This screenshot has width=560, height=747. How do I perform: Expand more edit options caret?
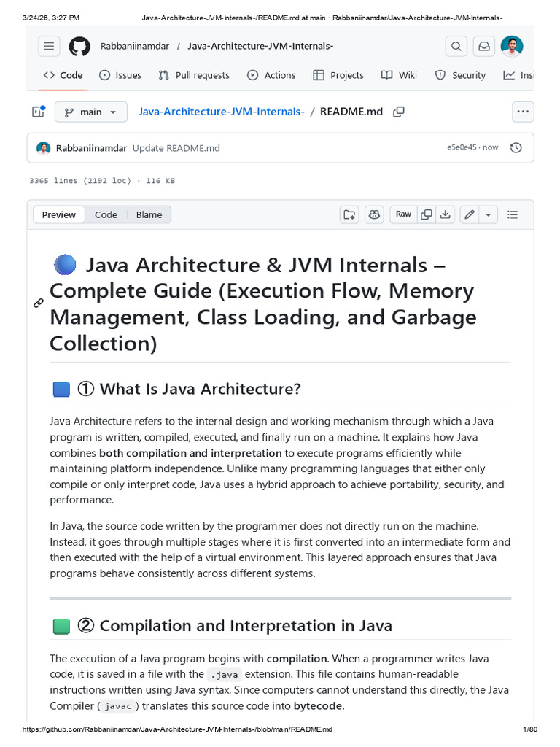[488, 214]
